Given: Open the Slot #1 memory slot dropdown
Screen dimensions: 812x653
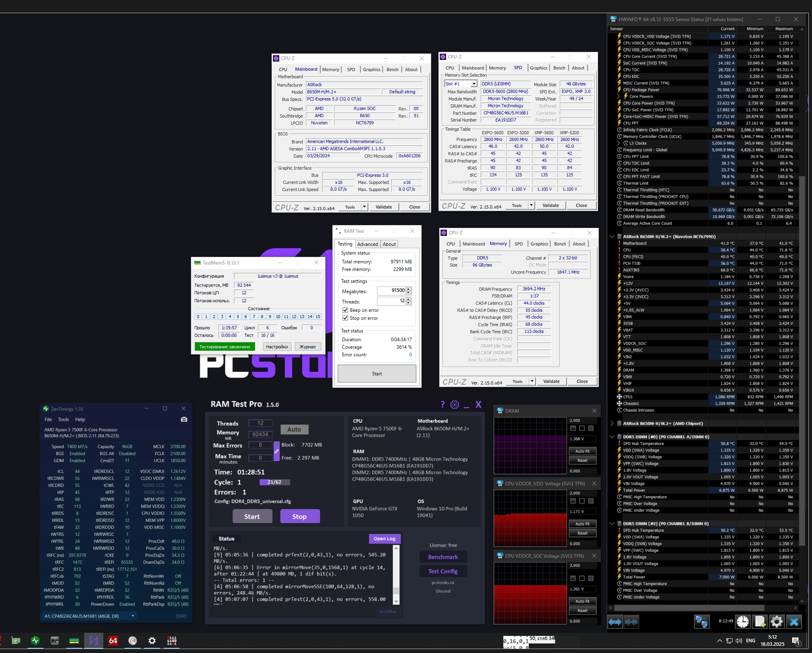Looking at the screenshot, I should (474, 84).
